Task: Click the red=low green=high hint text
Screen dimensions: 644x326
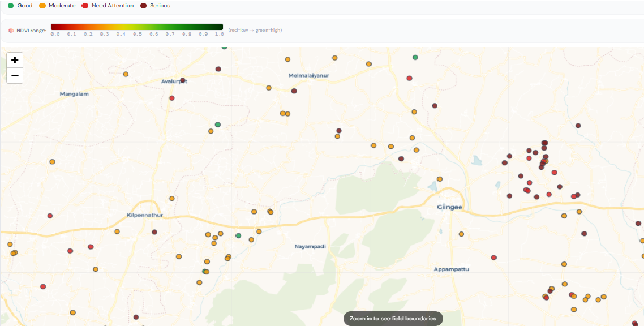Action: coord(255,30)
